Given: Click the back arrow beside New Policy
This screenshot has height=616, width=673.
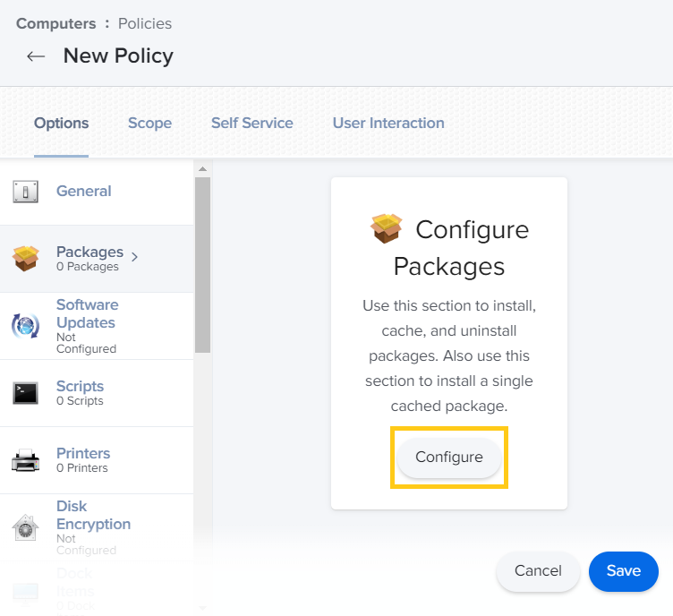Looking at the screenshot, I should [x=36, y=56].
